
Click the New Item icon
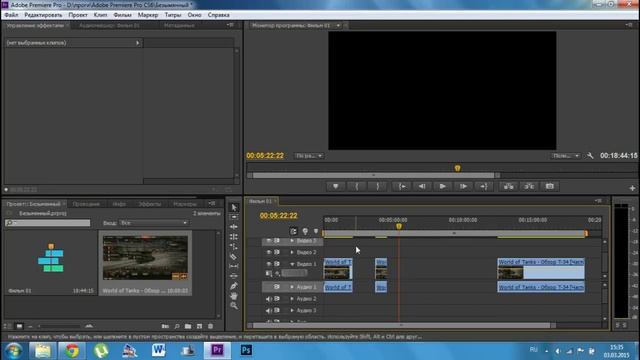(x=199, y=326)
